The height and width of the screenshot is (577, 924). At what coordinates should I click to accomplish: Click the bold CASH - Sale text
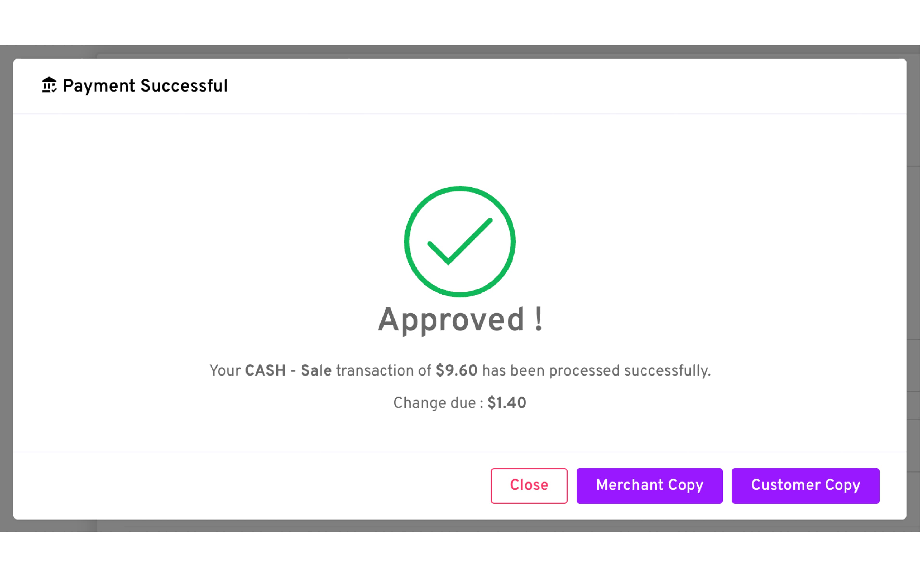click(x=288, y=370)
